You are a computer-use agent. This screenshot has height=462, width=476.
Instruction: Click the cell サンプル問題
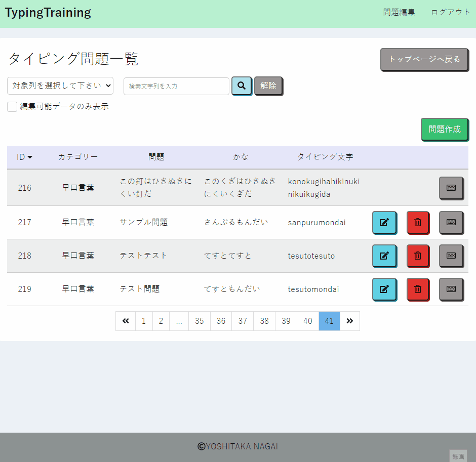144,222
